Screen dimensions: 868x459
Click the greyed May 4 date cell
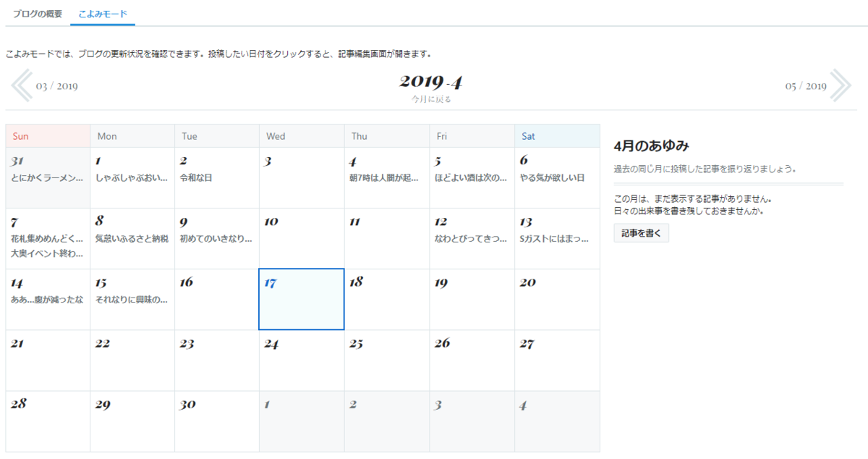click(x=557, y=421)
